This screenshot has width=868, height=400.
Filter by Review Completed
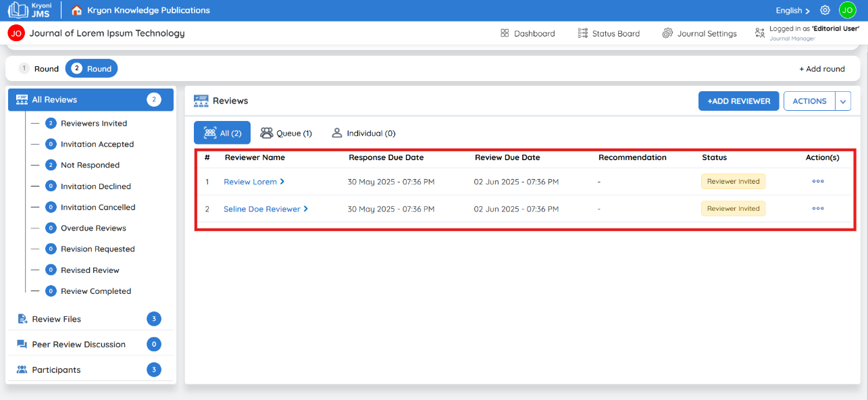(96, 291)
